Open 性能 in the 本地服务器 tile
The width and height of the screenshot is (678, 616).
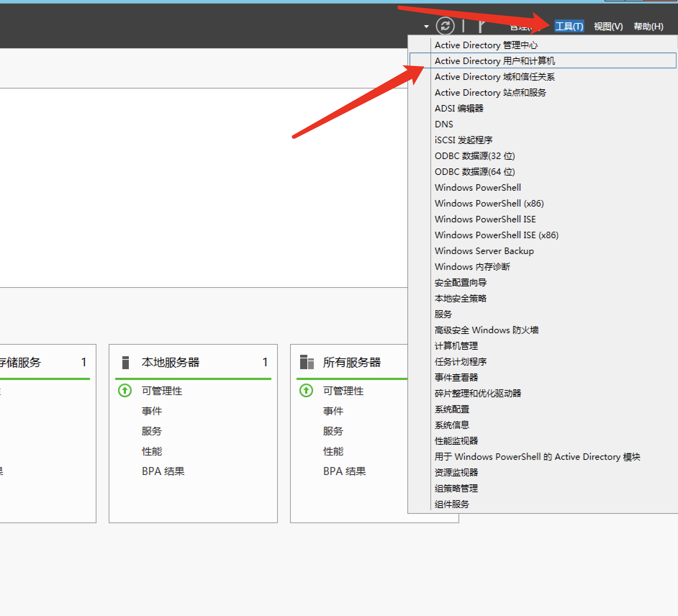point(152,451)
